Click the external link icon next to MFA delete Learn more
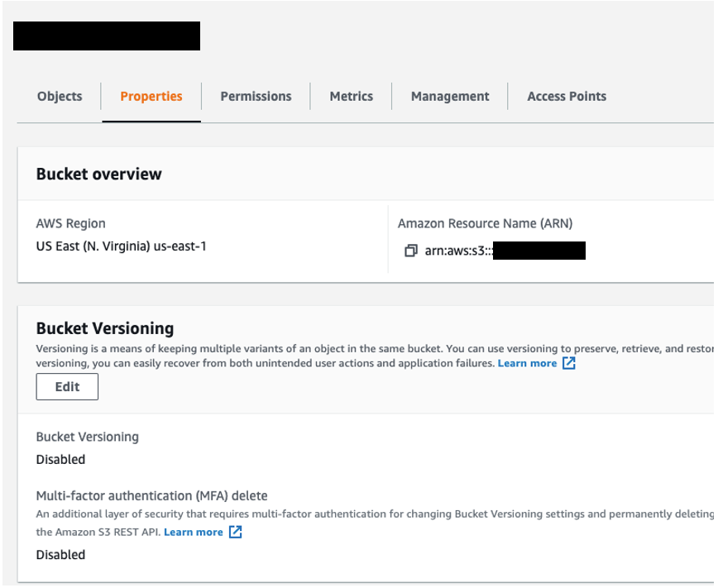This screenshot has height=588, width=718. (234, 532)
